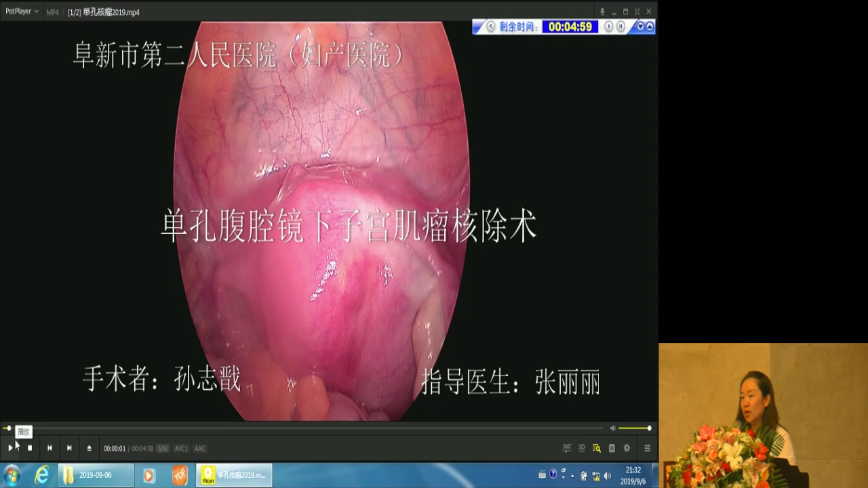Open the chapter/bookmark list icon
868x488 pixels.
click(612, 448)
